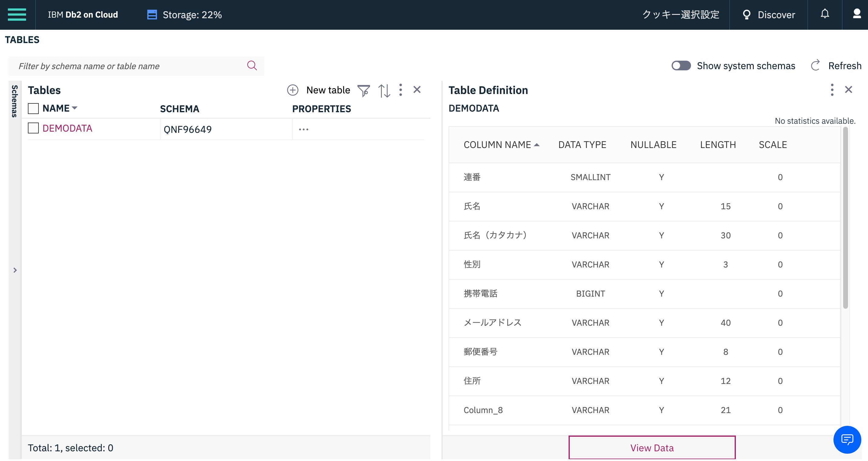Image resolution: width=868 pixels, height=461 pixels.
Task: Sort tables by the NAME dropdown arrow
Action: coord(75,108)
